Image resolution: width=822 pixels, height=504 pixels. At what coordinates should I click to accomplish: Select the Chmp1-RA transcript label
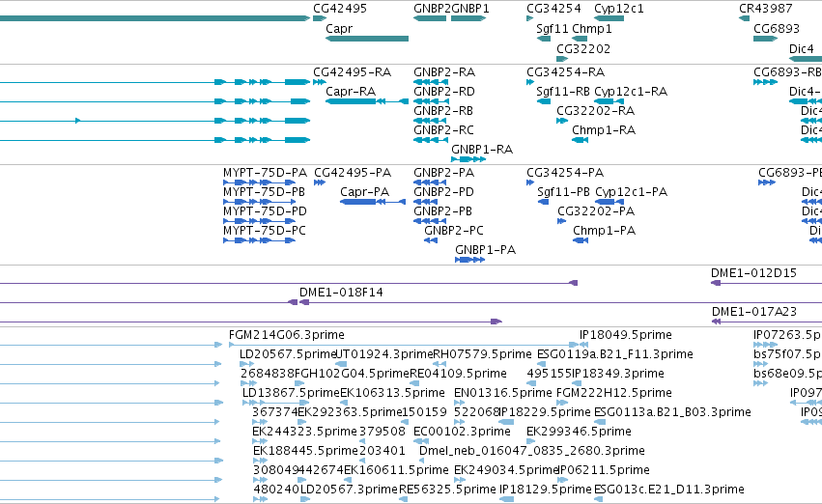click(x=604, y=130)
